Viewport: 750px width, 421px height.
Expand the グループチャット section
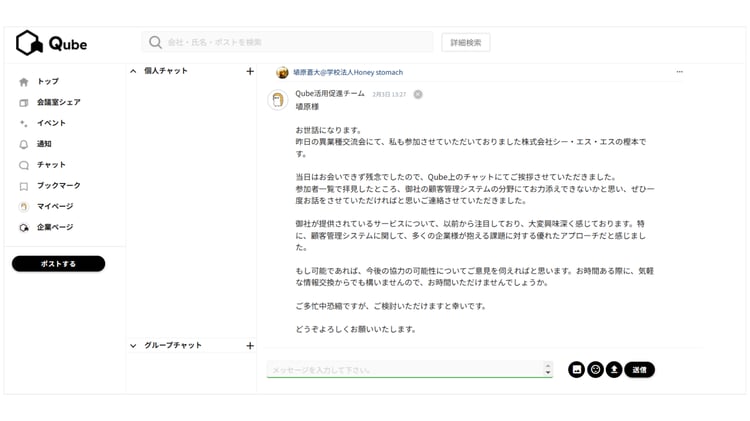point(134,345)
